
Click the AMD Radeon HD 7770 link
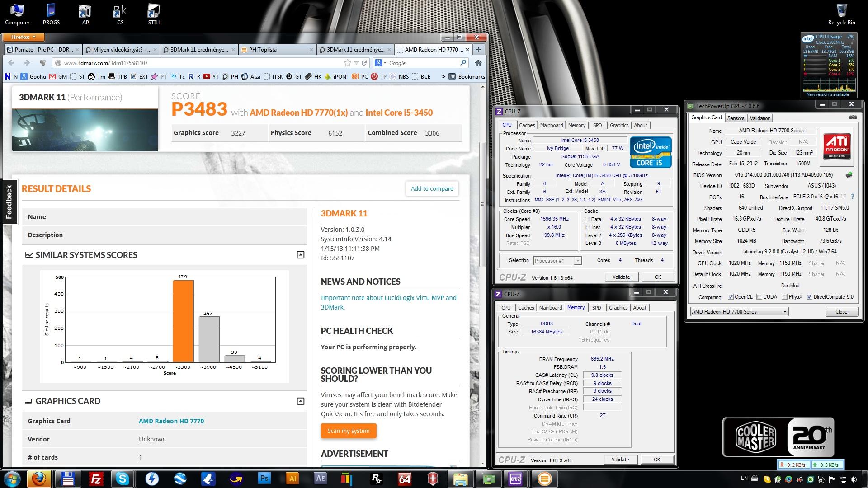tap(171, 421)
